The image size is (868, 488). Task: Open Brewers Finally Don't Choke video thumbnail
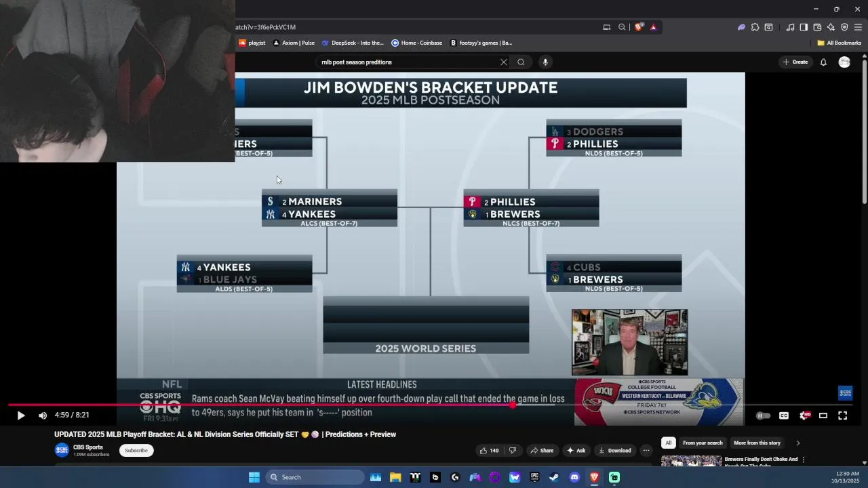692,461
